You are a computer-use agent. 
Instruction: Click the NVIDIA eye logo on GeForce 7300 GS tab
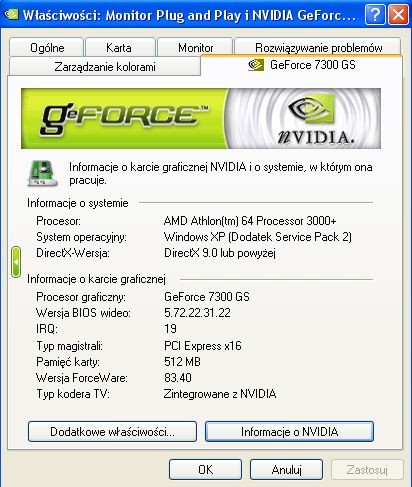256,65
